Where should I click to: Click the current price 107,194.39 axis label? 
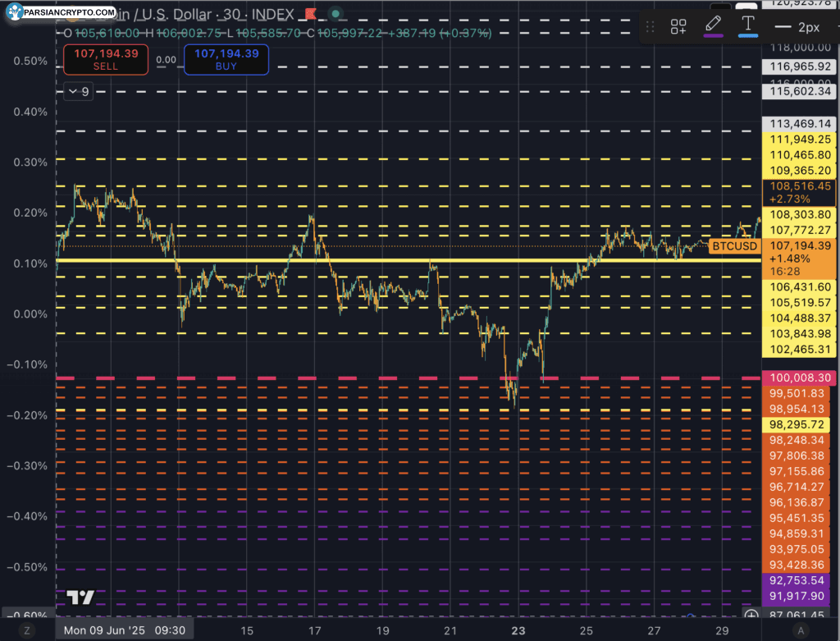[x=799, y=259]
